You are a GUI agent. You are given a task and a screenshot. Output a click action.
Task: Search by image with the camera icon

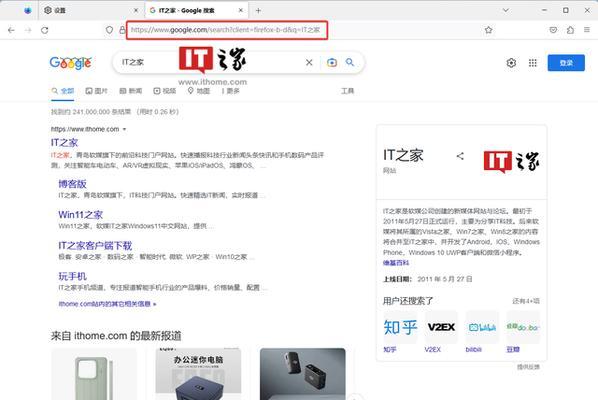pyautogui.click(x=332, y=62)
